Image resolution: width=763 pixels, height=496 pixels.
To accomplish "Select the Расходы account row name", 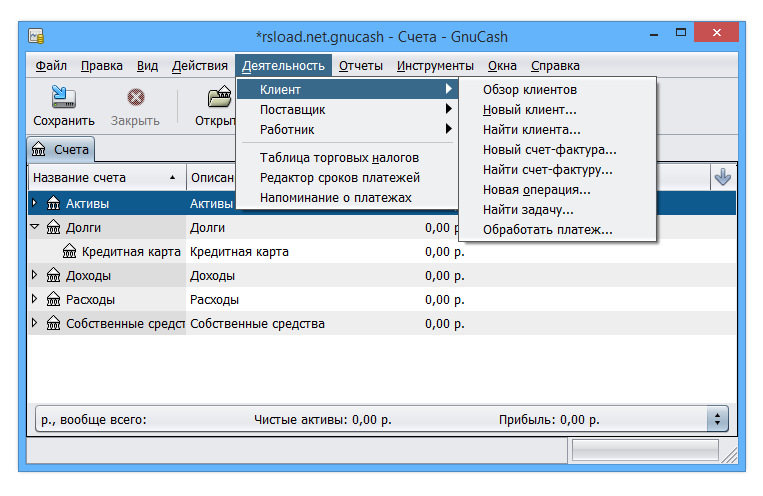I will click(x=90, y=299).
